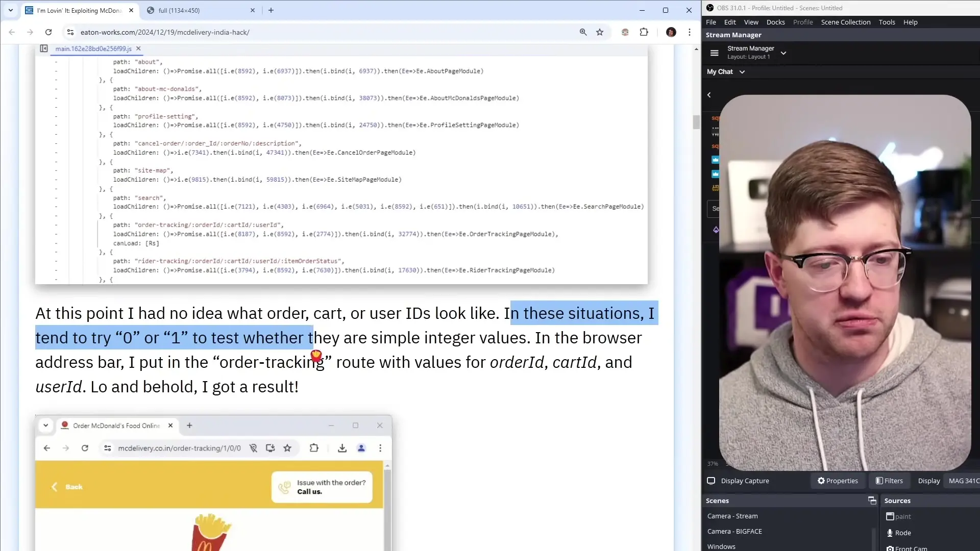Open the OBS Profile menu
Screen dimensions: 980x551
[803, 22]
